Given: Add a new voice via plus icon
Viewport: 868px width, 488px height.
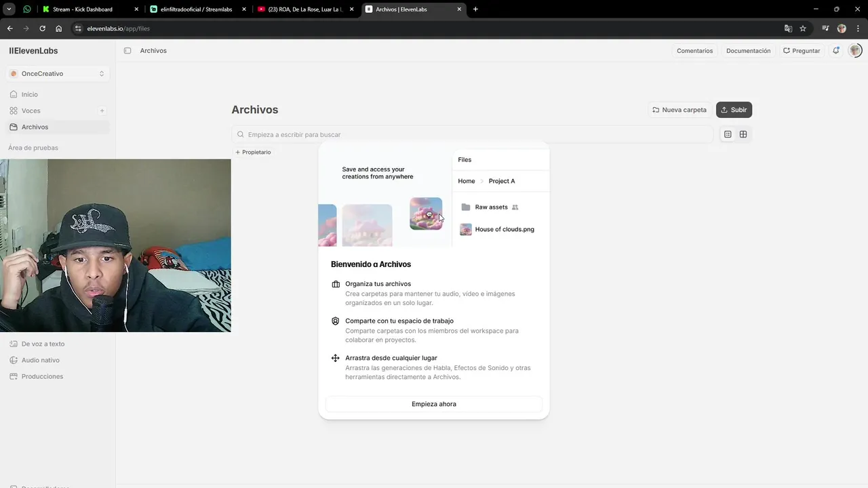Looking at the screenshot, I should 102,110.
